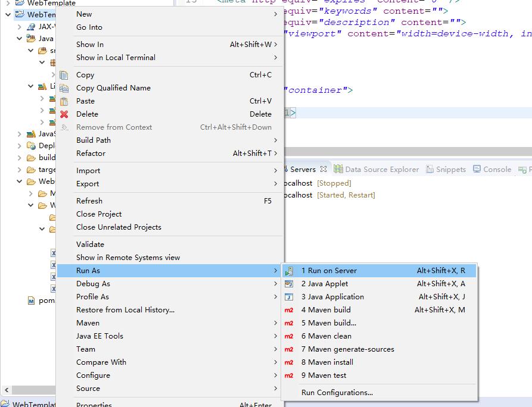Click the Data Source Explorer tab icon
Image resolution: width=532 pixels, height=407 pixels.
[x=338, y=169]
